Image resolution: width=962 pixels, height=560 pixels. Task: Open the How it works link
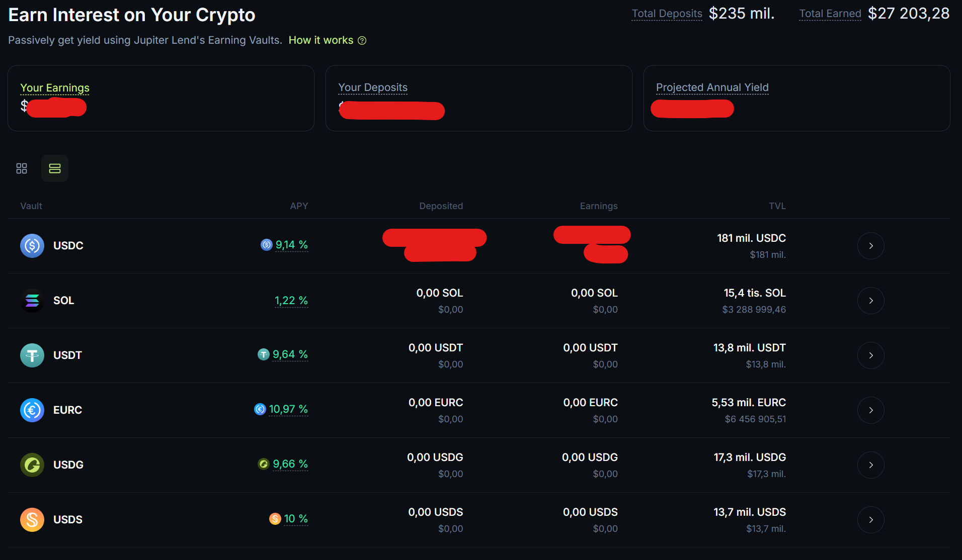point(321,40)
